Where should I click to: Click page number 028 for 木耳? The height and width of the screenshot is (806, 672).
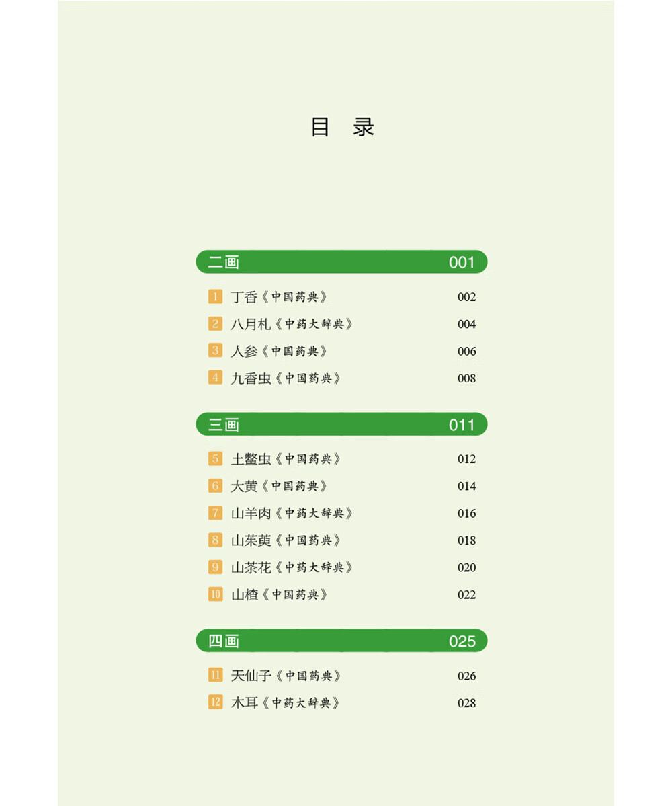click(x=466, y=703)
